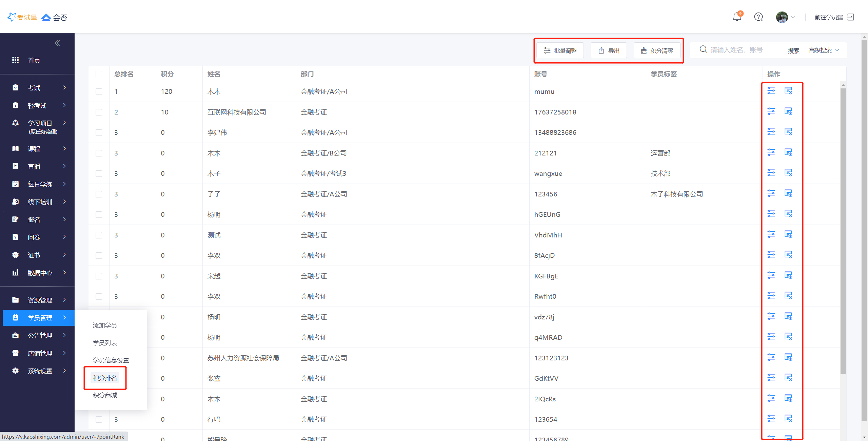868x441 pixels.
Task: Select the checkbox for 李建伟 row
Action: pos(99,132)
